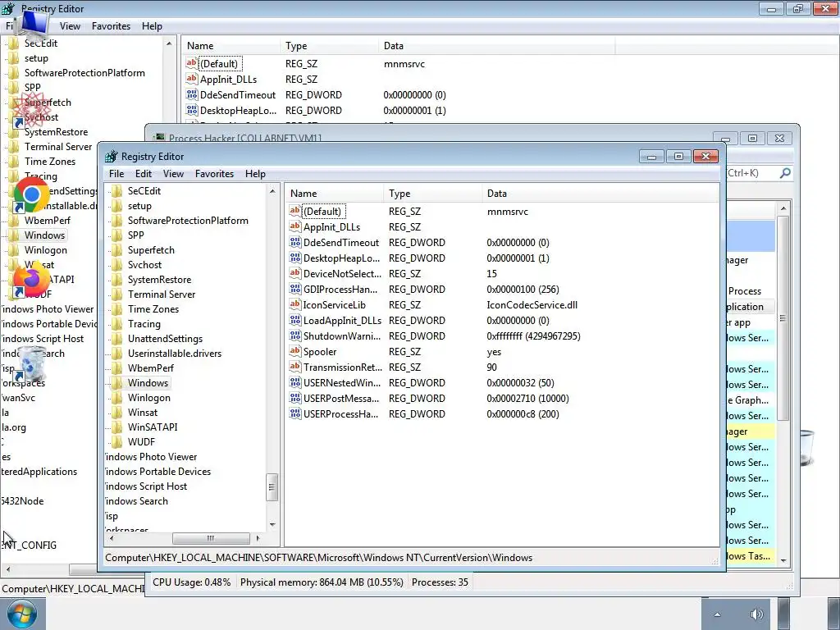Click the IconServiceLib string value icon
The image size is (840, 630).
coord(294,304)
